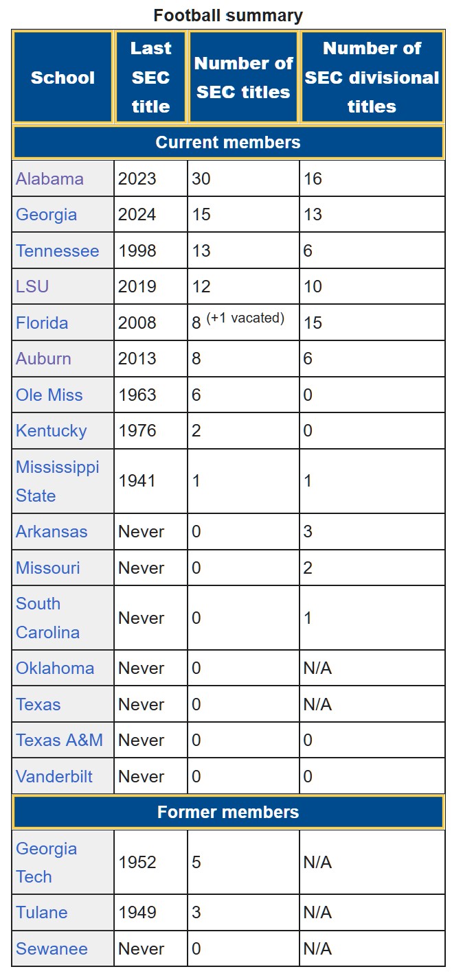This screenshot has height=980, width=452.
Task: Open the Ole Miss link
Action: [x=49, y=395]
